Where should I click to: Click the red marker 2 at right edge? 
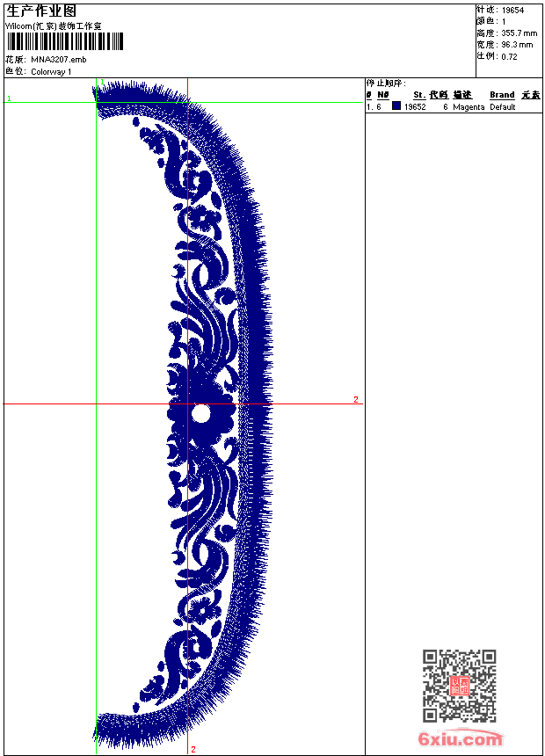pos(356,399)
